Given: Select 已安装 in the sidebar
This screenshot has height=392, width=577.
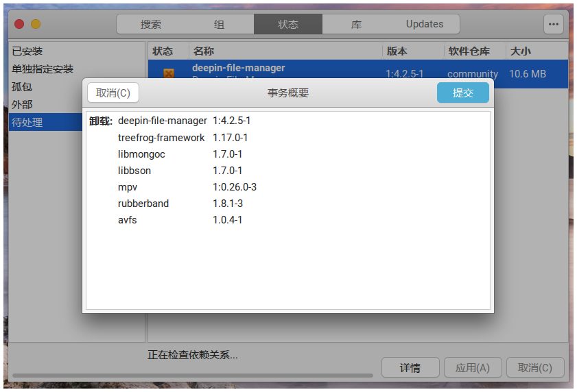Looking at the screenshot, I should (x=76, y=51).
